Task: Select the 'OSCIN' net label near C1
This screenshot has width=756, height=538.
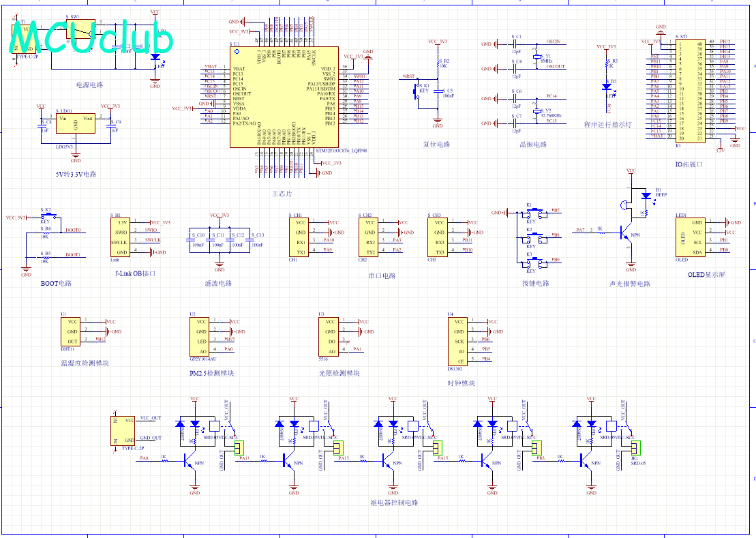Action: 553,42
